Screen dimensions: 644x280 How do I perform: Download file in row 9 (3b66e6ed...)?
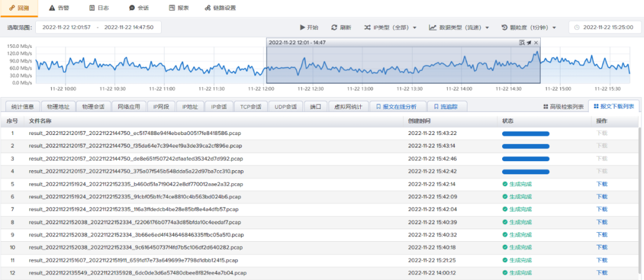point(602,235)
